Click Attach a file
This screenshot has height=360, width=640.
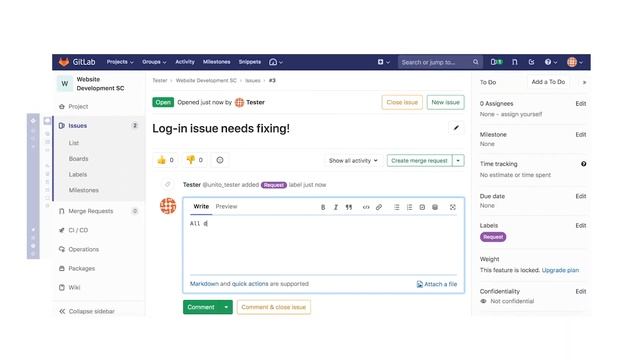click(437, 284)
